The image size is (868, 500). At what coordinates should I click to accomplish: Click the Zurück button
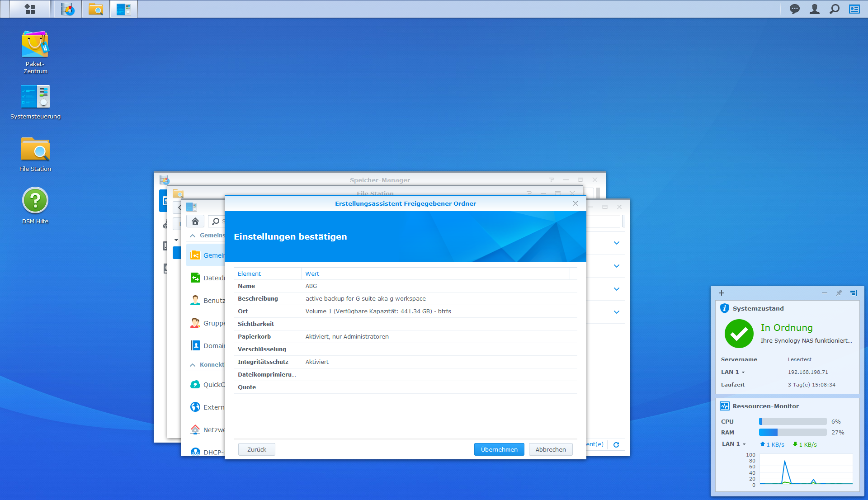click(x=256, y=449)
